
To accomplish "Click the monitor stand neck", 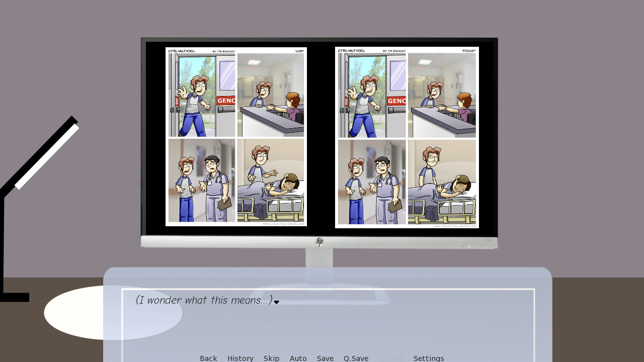I will [319, 265].
